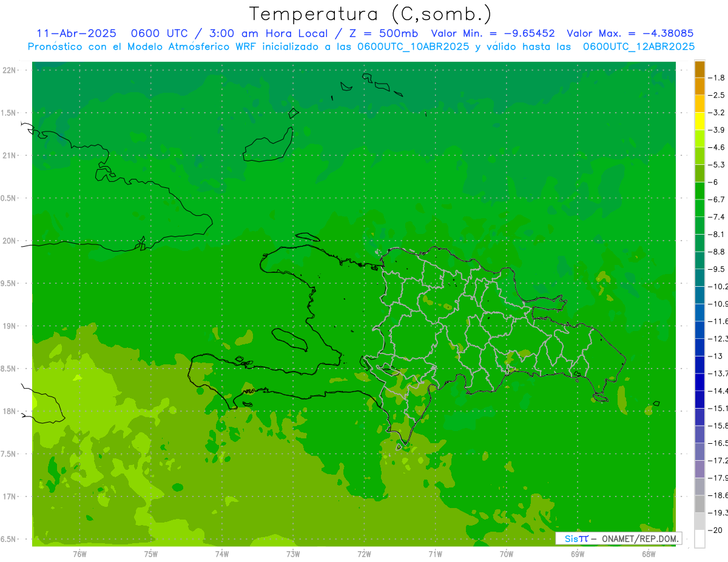Pick the brown-orange swatch above -1.8

tap(699, 69)
